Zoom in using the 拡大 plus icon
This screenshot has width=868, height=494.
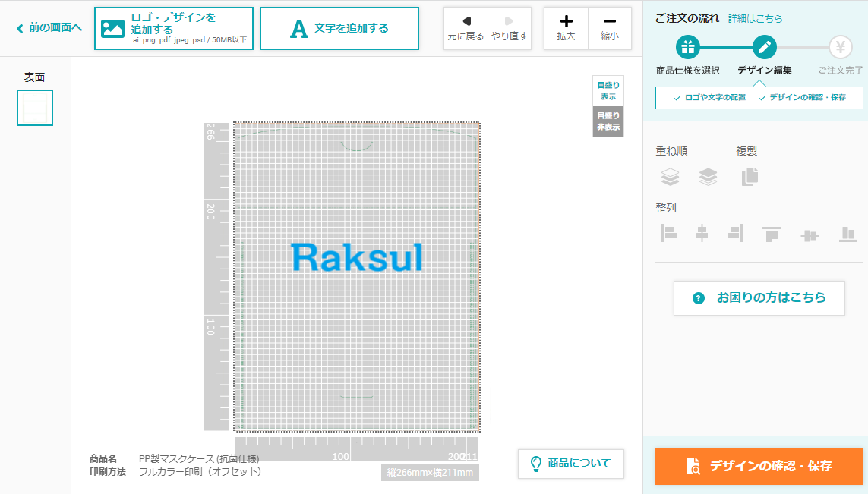pyautogui.click(x=566, y=29)
